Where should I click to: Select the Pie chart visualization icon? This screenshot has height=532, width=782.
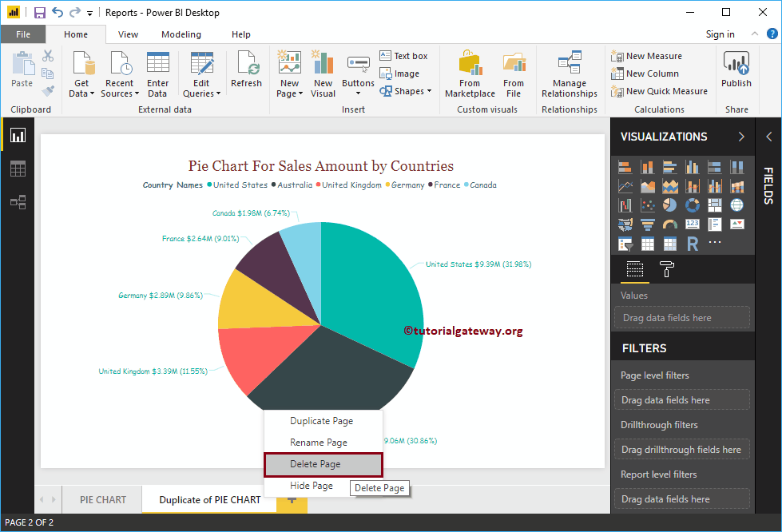[670, 205]
